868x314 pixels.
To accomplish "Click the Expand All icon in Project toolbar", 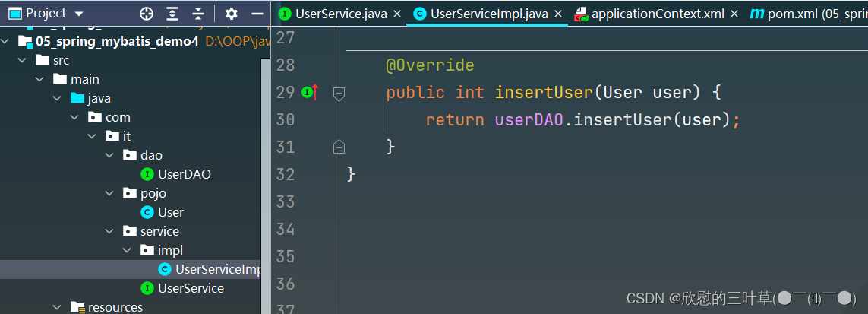I will point(172,14).
